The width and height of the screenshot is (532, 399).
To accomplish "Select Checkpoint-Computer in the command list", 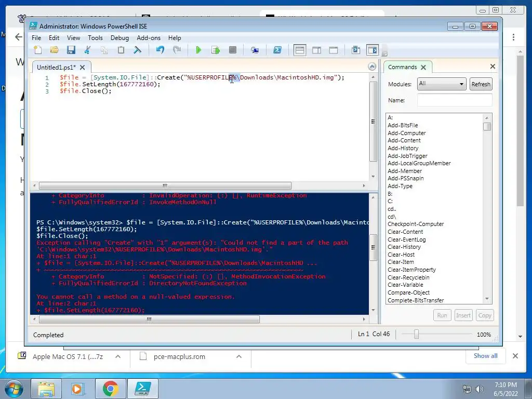I will 416,224.
